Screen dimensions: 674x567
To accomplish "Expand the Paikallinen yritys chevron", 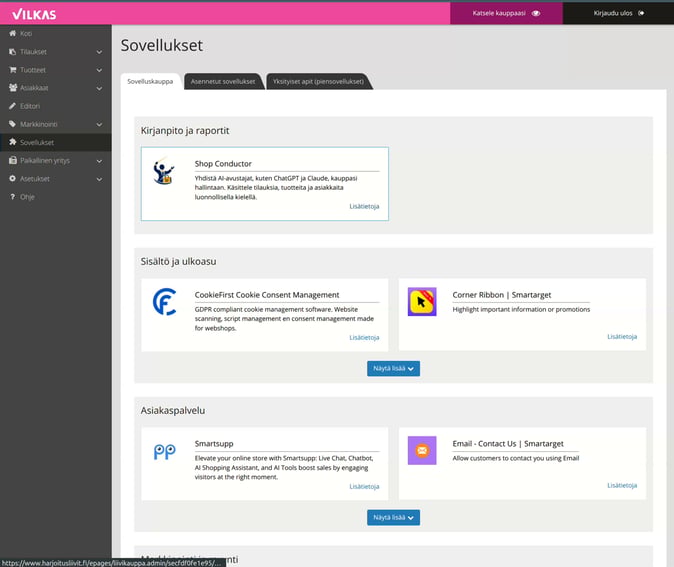I will tap(99, 161).
